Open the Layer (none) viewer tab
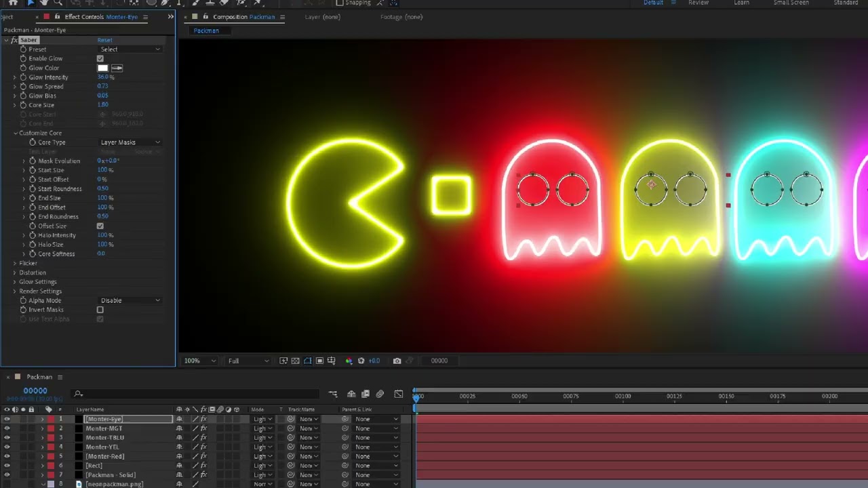The image size is (868, 488). pyautogui.click(x=323, y=17)
